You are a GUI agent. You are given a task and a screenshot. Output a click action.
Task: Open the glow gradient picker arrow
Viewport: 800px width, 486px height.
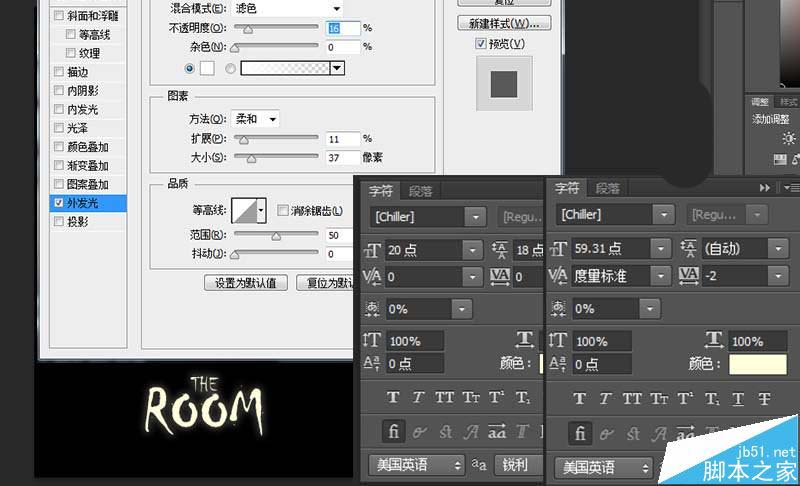point(337,68)
